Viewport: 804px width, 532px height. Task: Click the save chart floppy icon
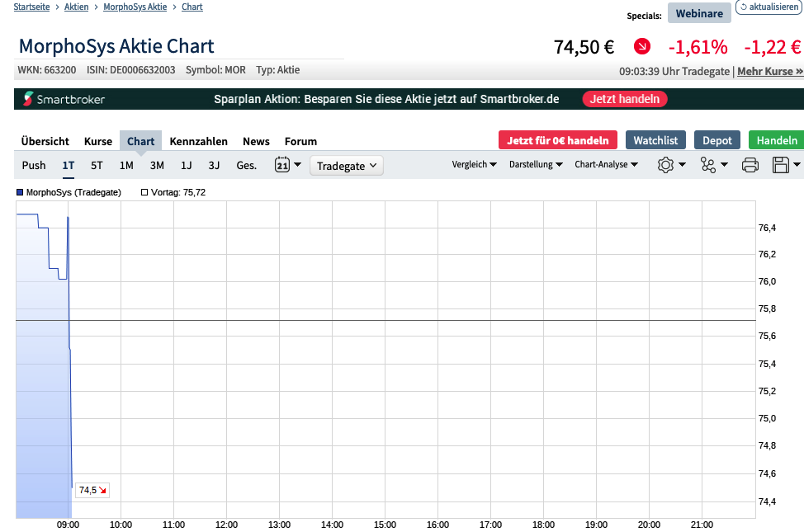pos(780,165)
